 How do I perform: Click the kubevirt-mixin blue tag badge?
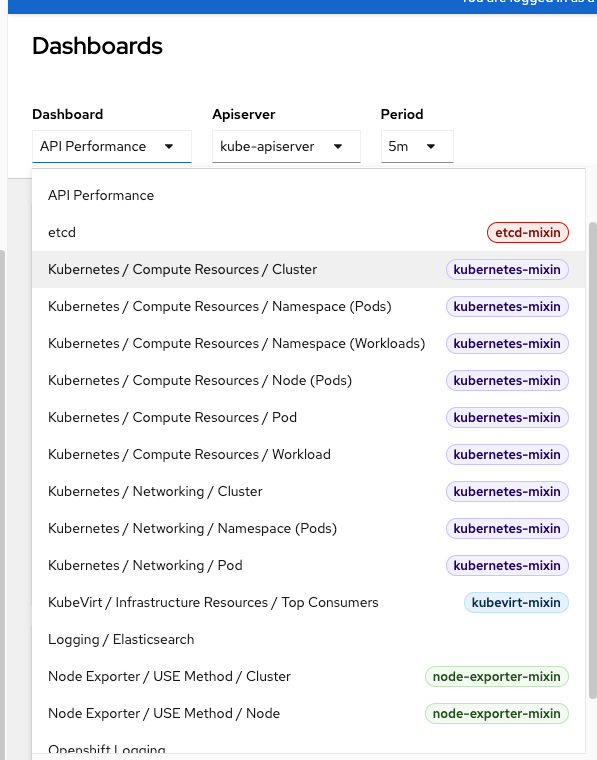pyautogui.click(x=516, y=602)
